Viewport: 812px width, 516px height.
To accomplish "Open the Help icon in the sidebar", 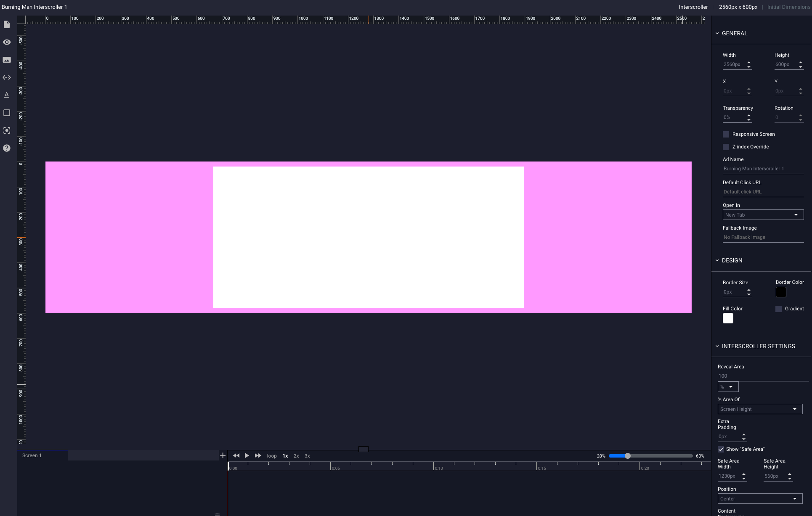I will coord(7,148).
